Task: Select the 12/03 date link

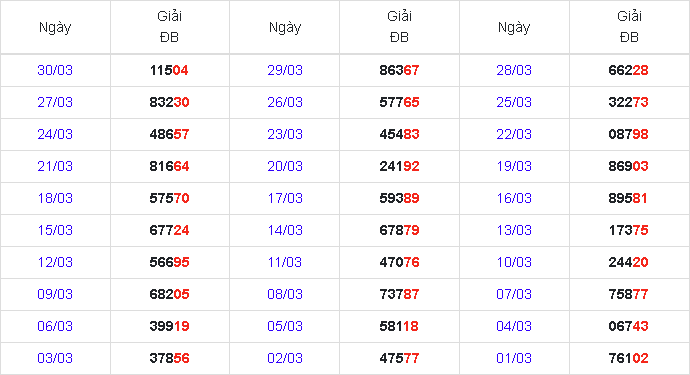Action: tap(55, 262)
